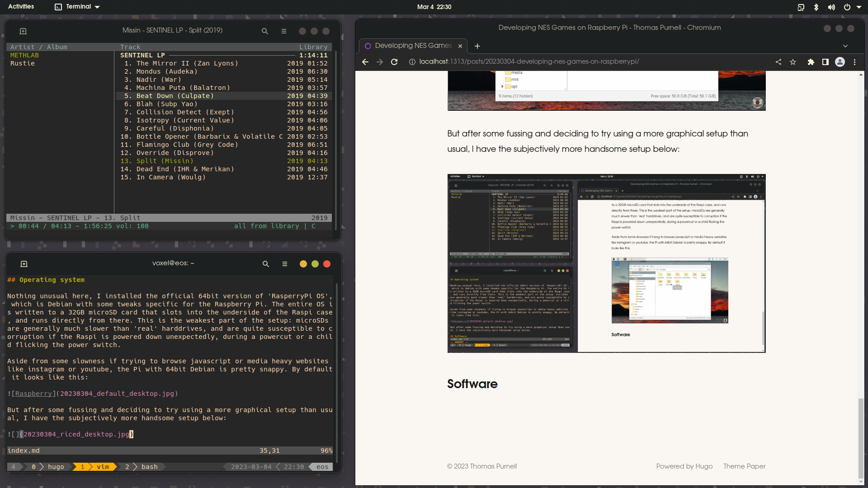Select the Developing NES Games tab
Image resolution: width=868 pixels, height=488 pixels.
tap(414, 46)
